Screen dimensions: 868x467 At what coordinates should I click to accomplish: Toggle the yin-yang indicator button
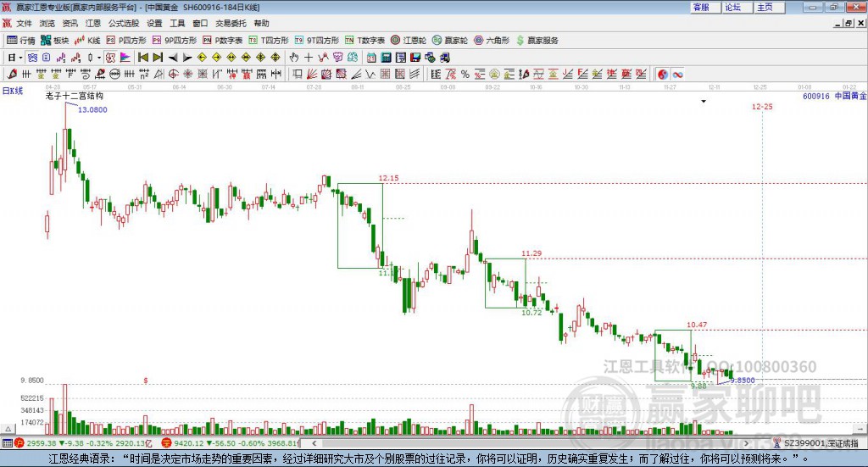tap(663, 74)
